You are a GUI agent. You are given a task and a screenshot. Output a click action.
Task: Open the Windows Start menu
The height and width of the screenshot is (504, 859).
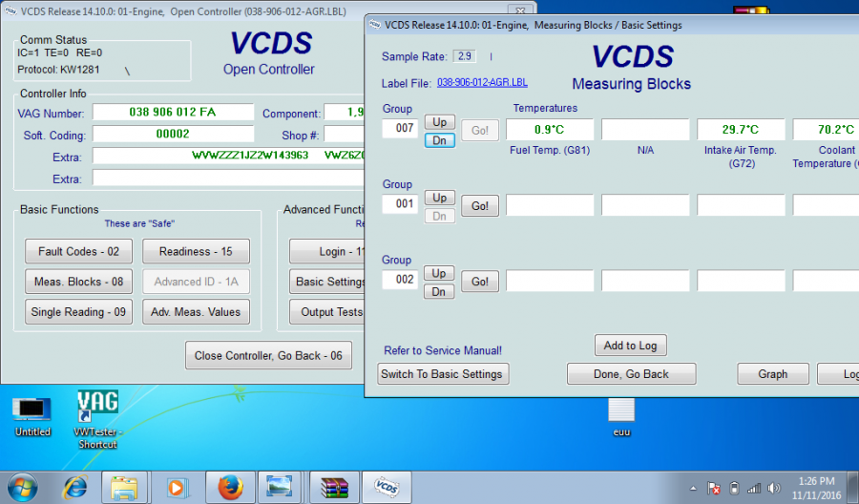[x=21, y=487]
